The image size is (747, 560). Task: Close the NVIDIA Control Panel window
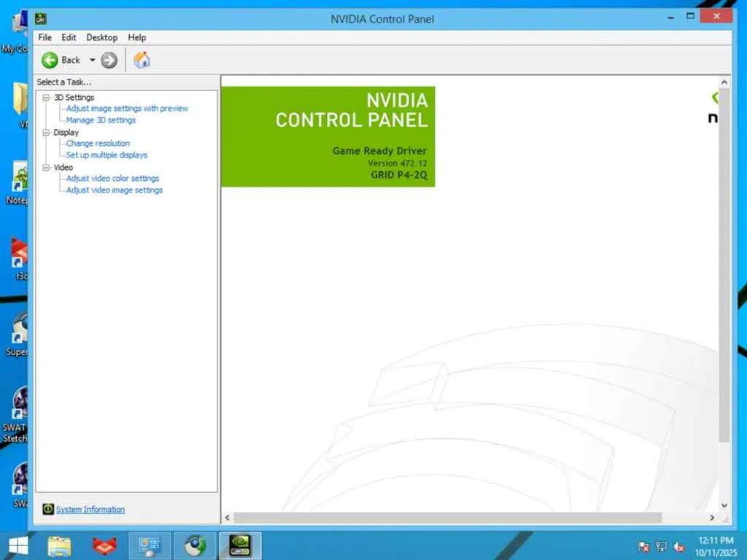(716, 16)
